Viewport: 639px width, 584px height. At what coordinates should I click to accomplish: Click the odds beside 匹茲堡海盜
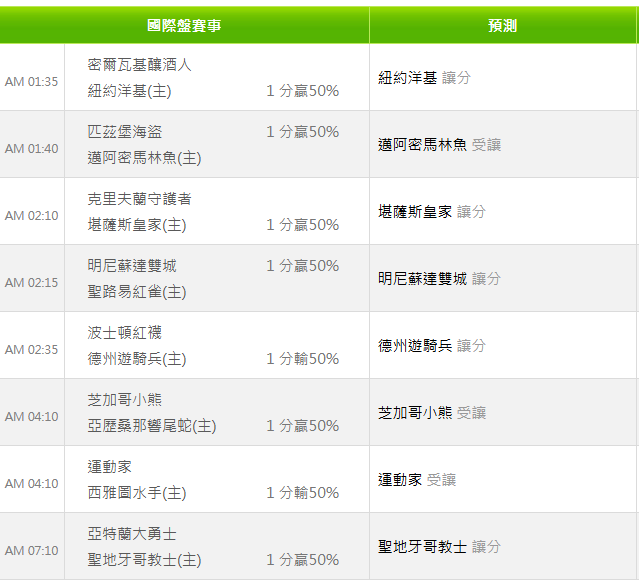pyautogui.click(x=302, y=131)
